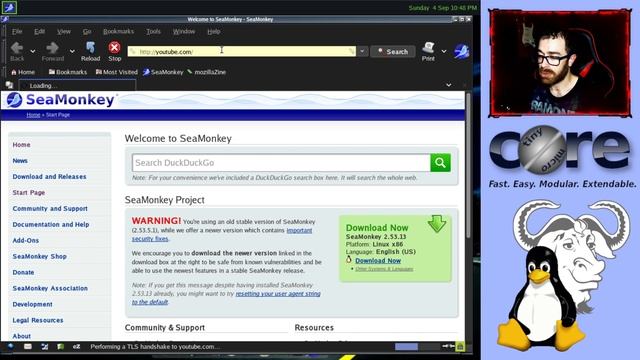Image resolution: width=640 pixels, height=360 pixels.
Task: Open the Window menu
Action: [184, 31]
